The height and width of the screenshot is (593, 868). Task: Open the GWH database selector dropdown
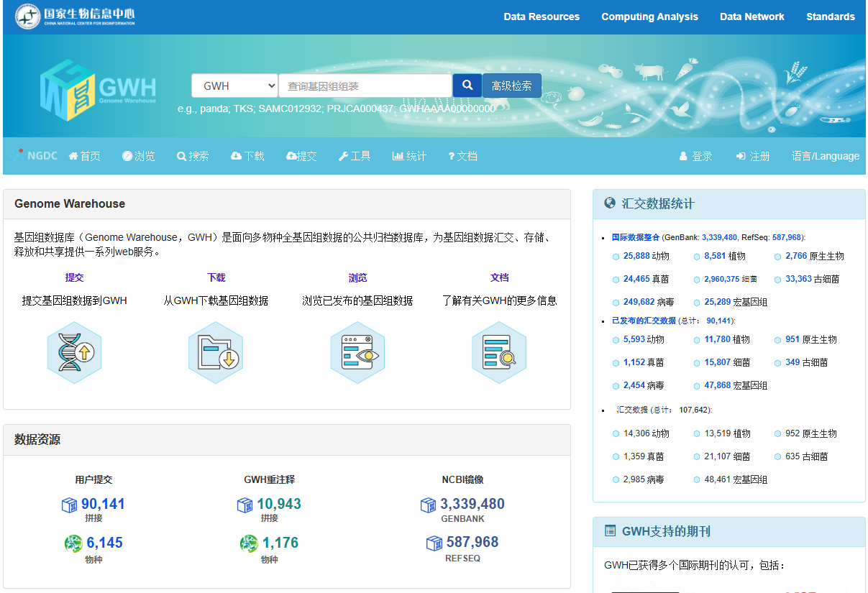[234, 86]
